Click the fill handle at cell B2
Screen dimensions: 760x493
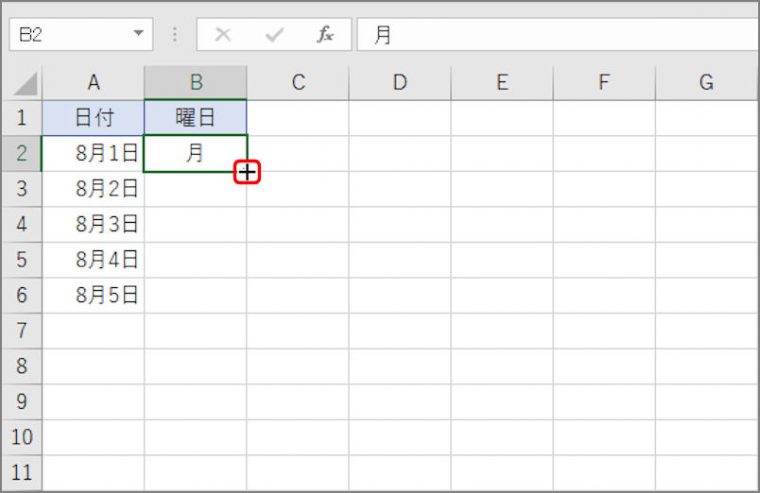[x=247, y=172]
